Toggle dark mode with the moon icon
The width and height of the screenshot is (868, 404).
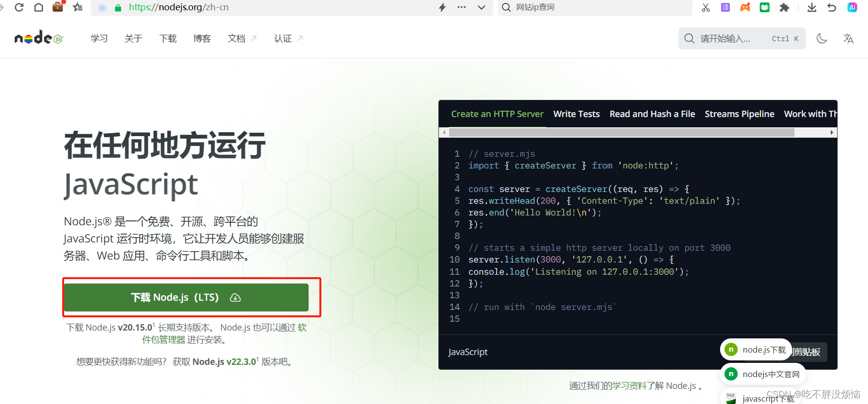click(822, 38)
